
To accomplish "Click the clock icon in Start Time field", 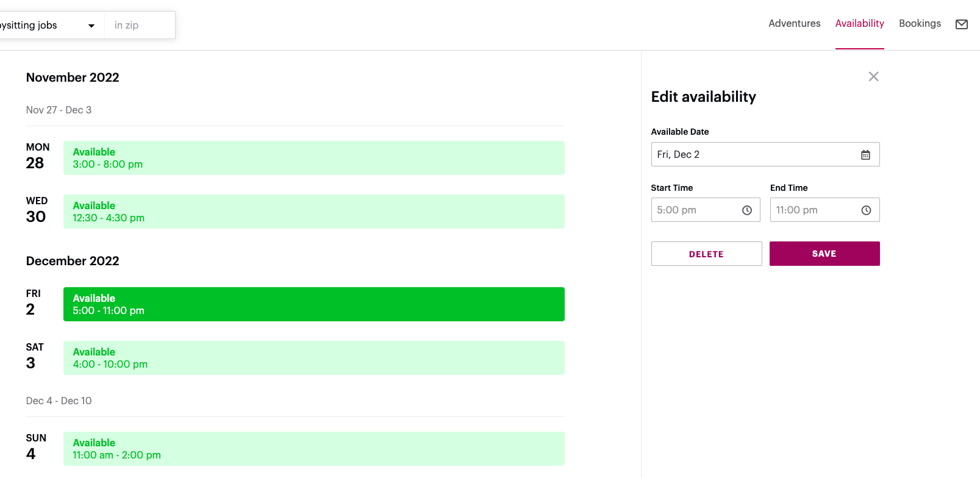I will (747, 210).
